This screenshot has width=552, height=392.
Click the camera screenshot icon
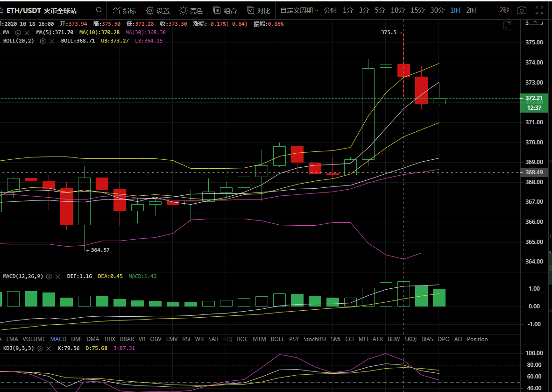tap(522, 10)
